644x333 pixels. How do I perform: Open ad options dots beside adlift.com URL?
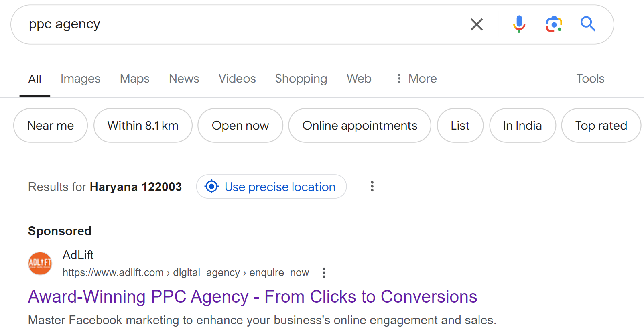point(324,273)
